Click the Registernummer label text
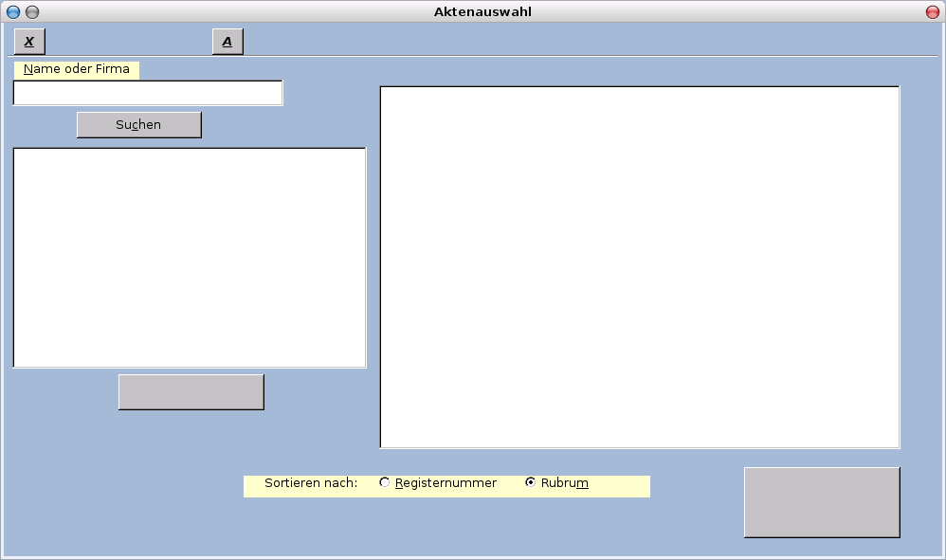The width and height of the screenshot is (946, 560). click(446, 483)
